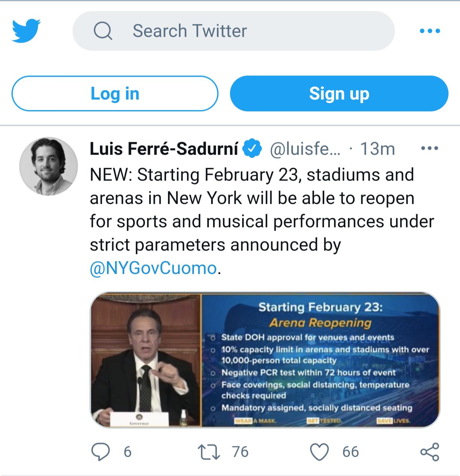This screenshot has width=460, height=476.
Task: Reply to the tweet
Action: point(101,452)
